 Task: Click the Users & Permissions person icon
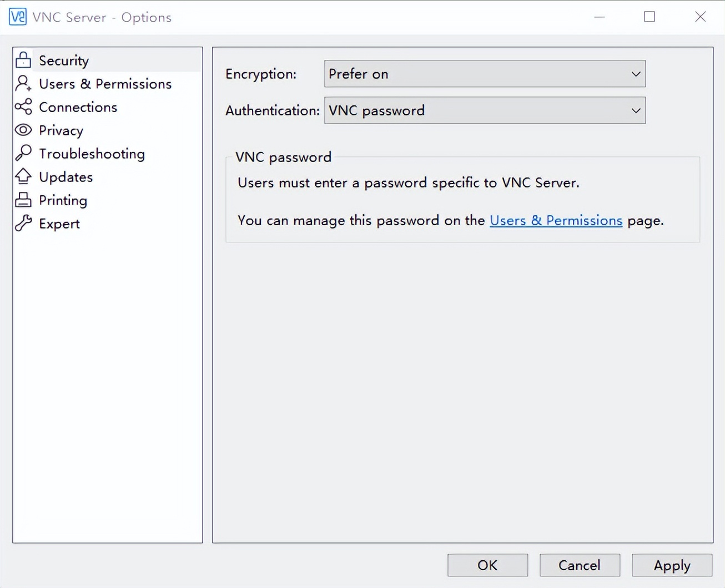[x=23, y=83]
